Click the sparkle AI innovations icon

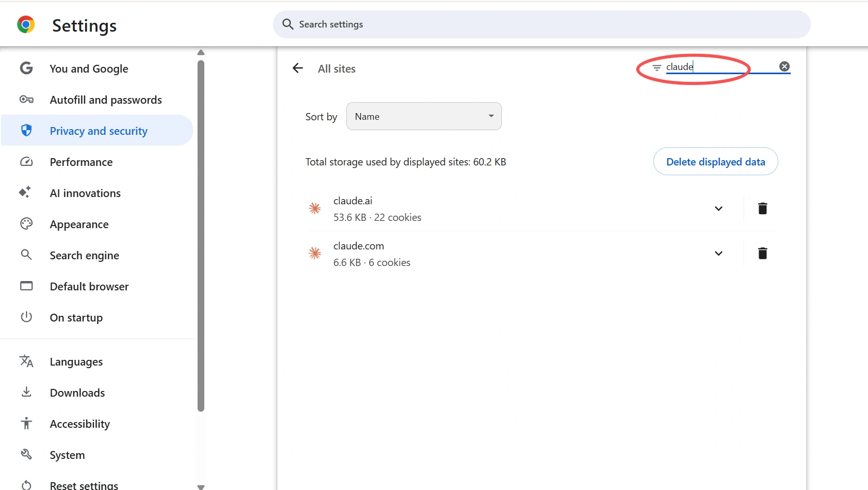(25, 192)
